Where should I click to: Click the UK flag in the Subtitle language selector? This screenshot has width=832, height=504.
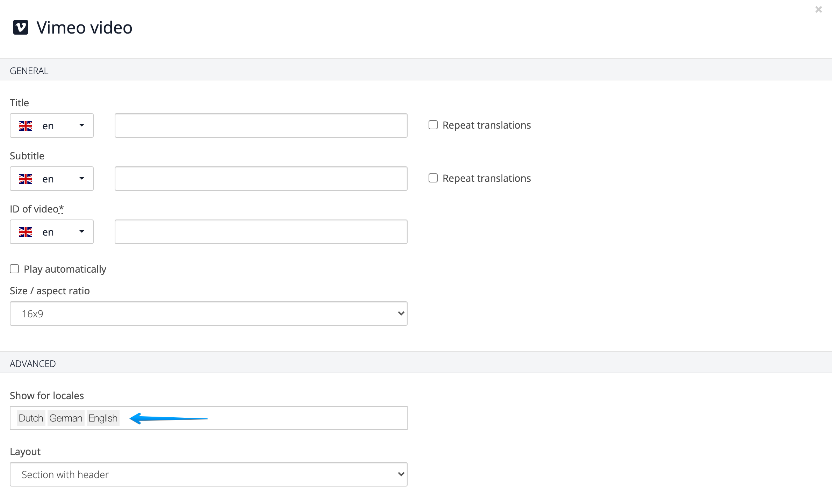pyautogui.click(x=26, y=179)
